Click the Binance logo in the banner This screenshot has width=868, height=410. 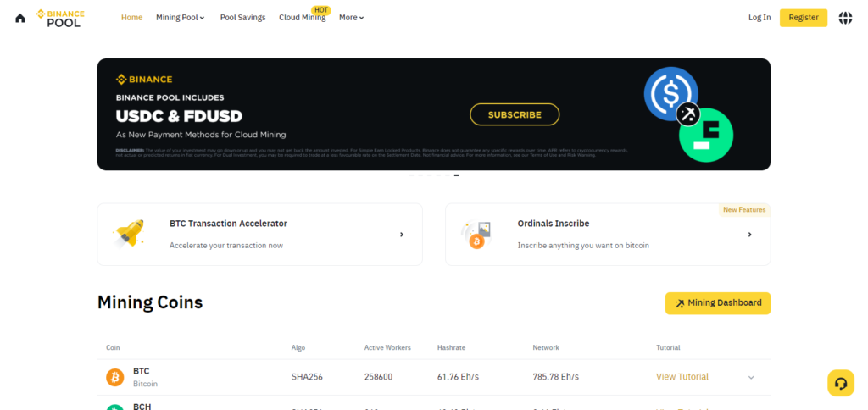pyautogui.click(x=144, y=80)
